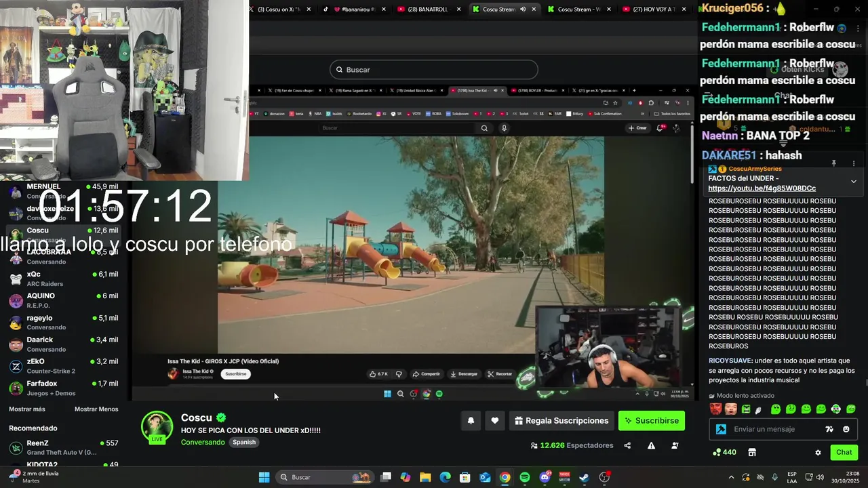868x488 pixels.
Task: Click the Kick search magnifier icon
Action: (339, 70)
